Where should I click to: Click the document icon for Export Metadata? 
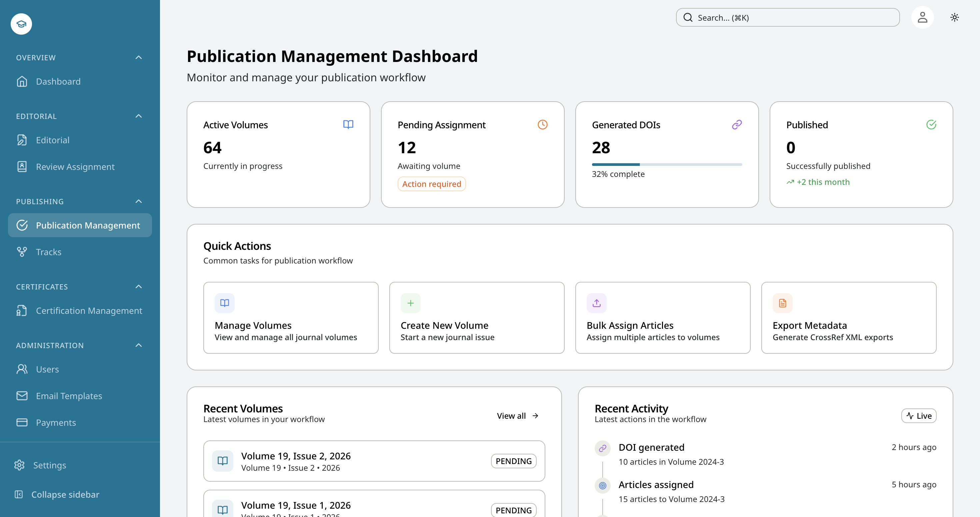[783, 303]
